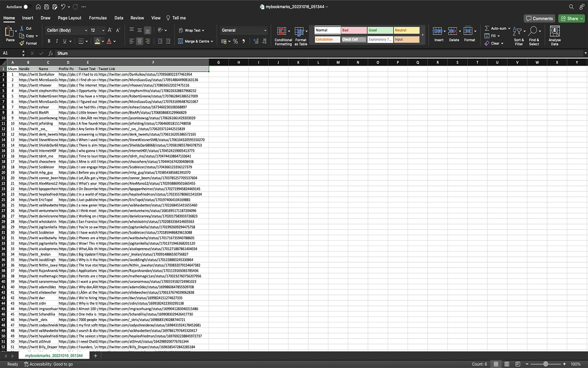Apply the Good cell style
The width and height of the screenshot is (588, 368).
(x=380, y=30)
